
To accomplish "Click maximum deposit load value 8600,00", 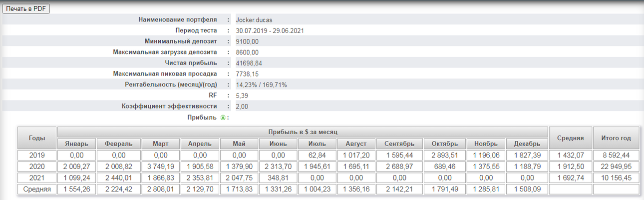I will (x=247, y=52).
